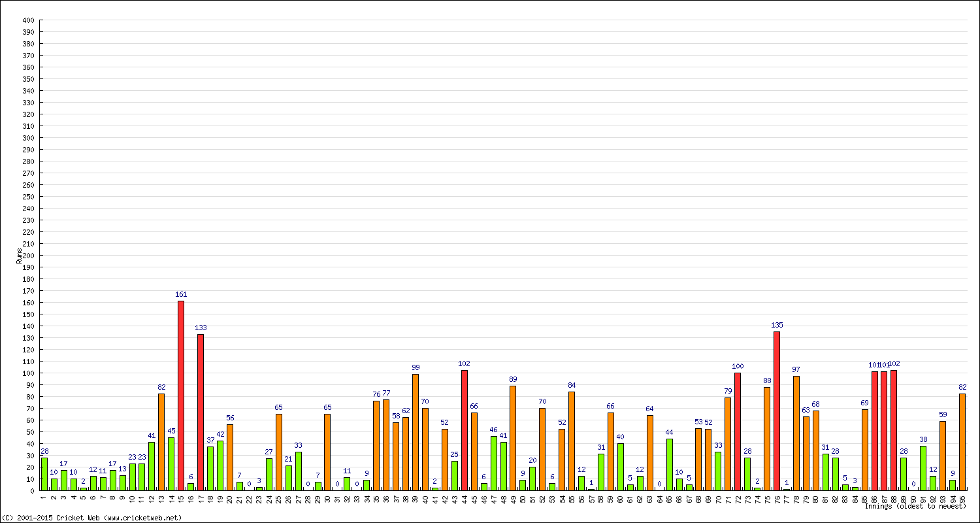Click the 76 value label
Image resolution: width=980 pixels, height=523 pixels.
click(376, 394)
